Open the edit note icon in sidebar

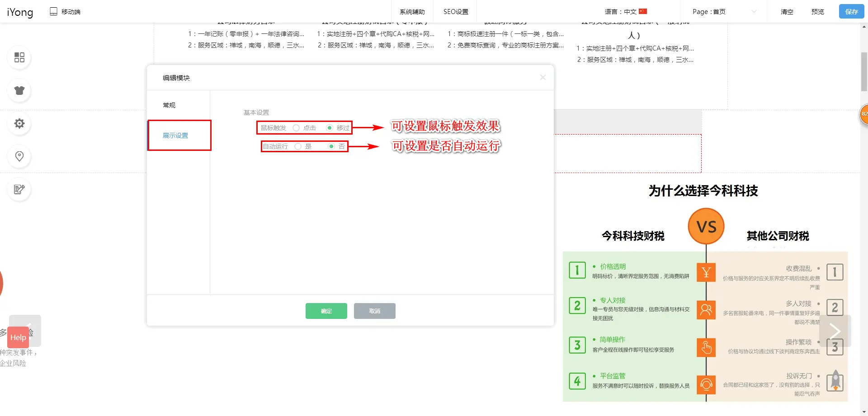[x=19, y=189]
